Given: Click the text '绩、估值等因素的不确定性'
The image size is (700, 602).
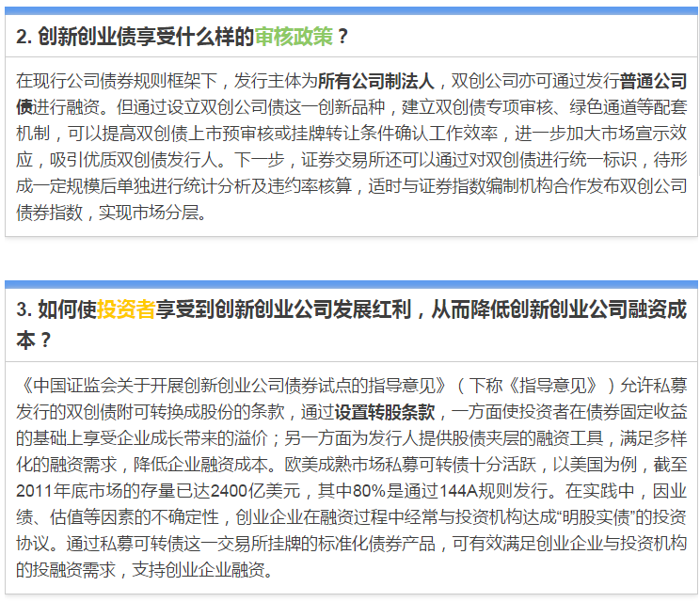Looking at the screenshot, I should pyautogui.click(x=117, y=517).
